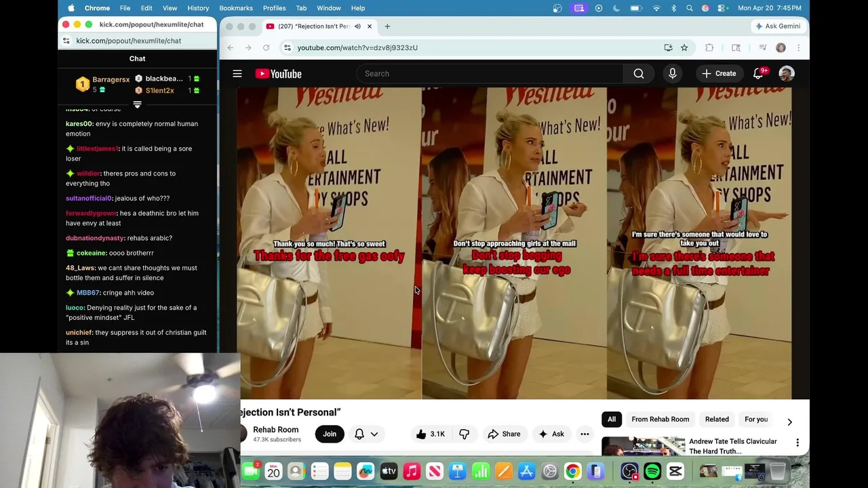This screenshot has height=488, width=868.
Task: Open a new tab with the plus button
Action: point(387,26)
